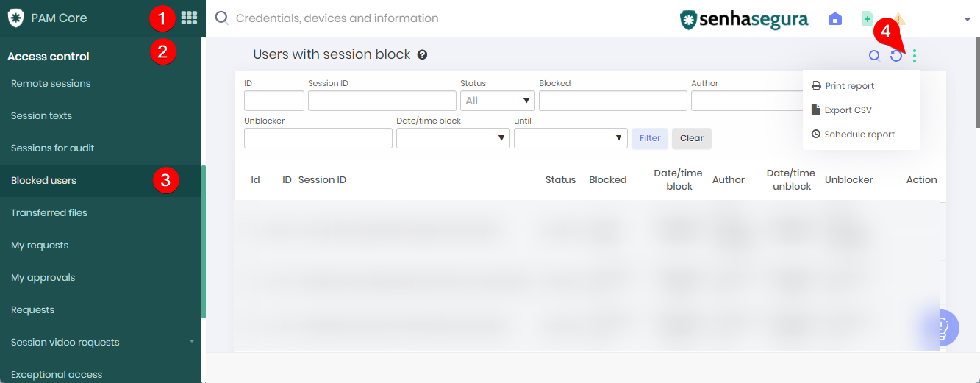
Task: Click the Clear button
Action: [692, 138]
